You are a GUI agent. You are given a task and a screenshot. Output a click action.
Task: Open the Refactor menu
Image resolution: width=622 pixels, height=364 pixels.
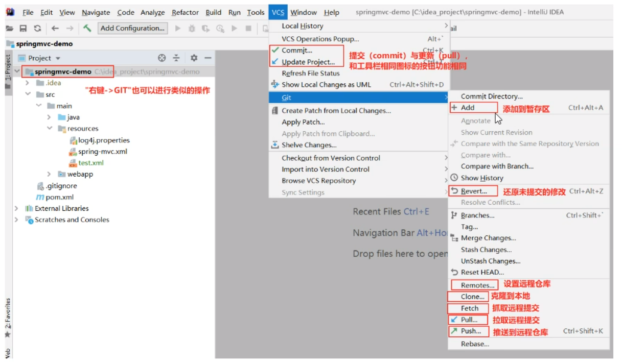point(185,12)
